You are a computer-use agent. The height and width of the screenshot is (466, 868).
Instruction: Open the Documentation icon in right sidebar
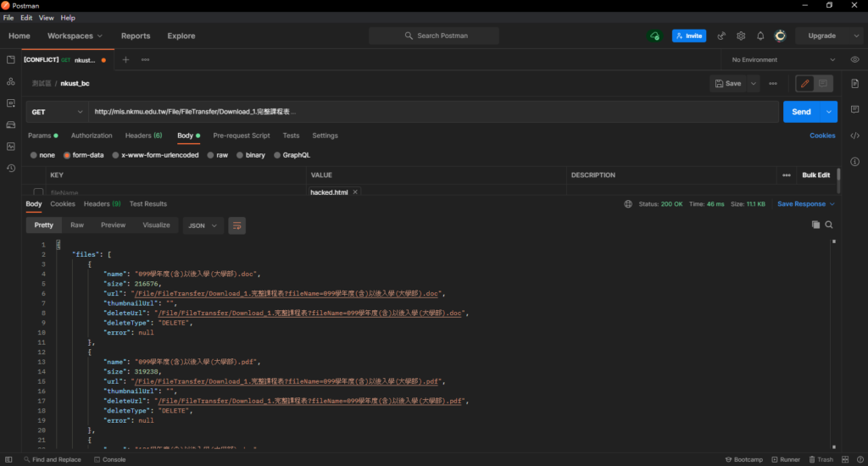point(854,84)
